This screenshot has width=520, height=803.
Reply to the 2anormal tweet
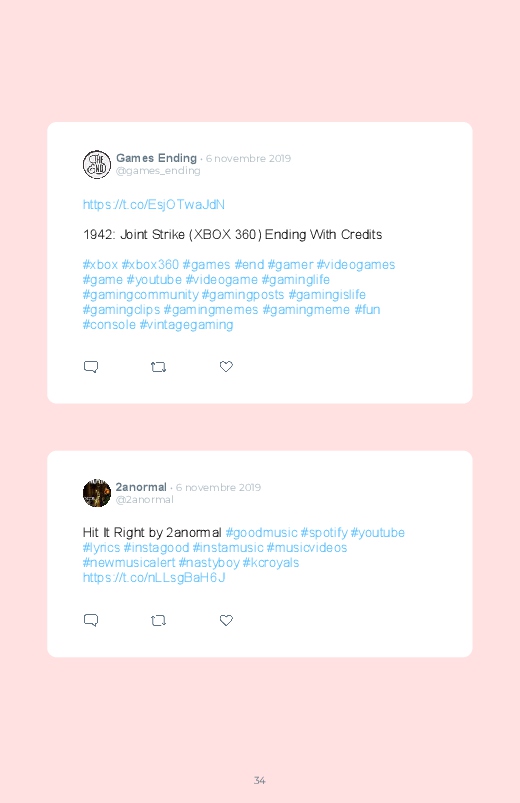click(91, 620)
